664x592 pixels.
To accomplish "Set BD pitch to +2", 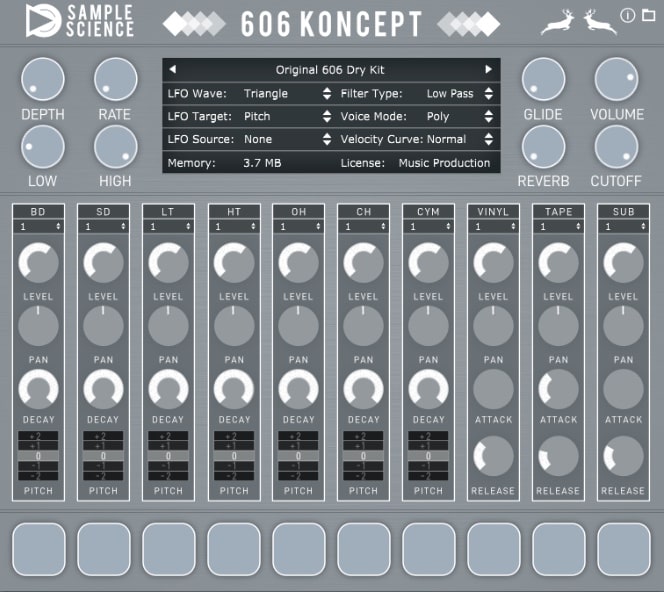I will tap(38, 437).
